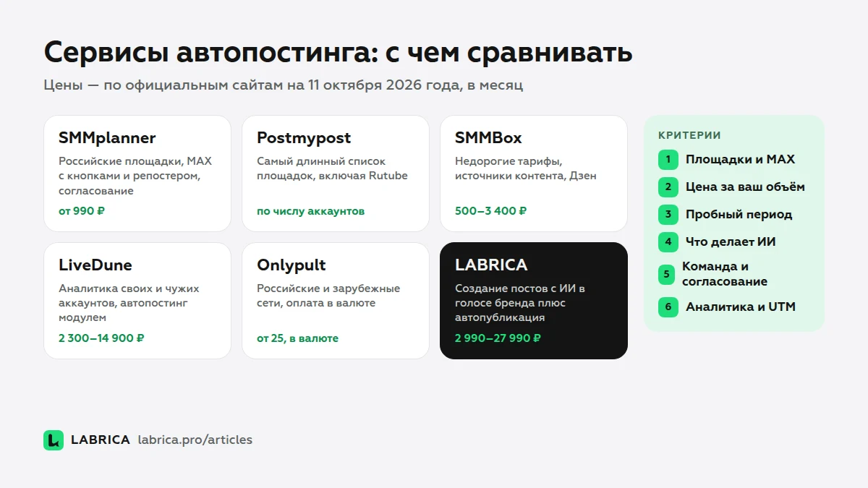Viewport: 868px width, 488px height.
Task: Click the number 1 criteria badge
Action: tap(668, 159)
